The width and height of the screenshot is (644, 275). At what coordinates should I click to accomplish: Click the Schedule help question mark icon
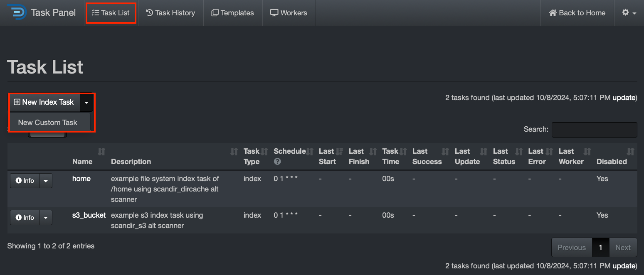click(277, 162)
